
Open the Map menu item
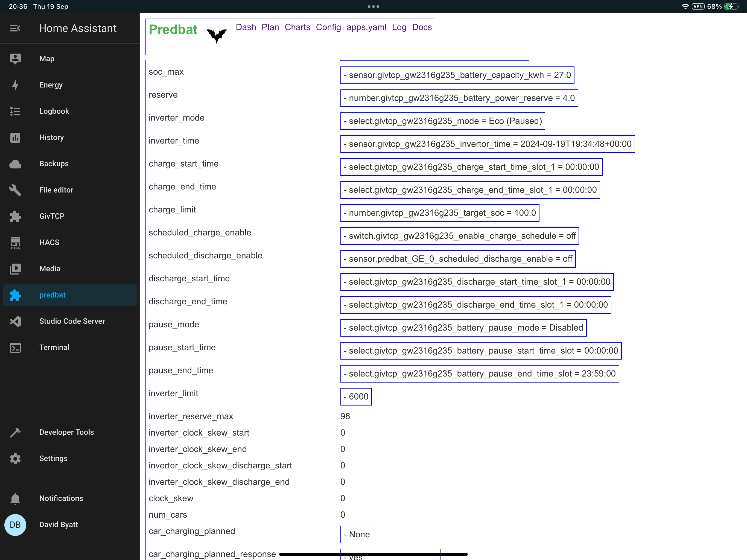70,59
